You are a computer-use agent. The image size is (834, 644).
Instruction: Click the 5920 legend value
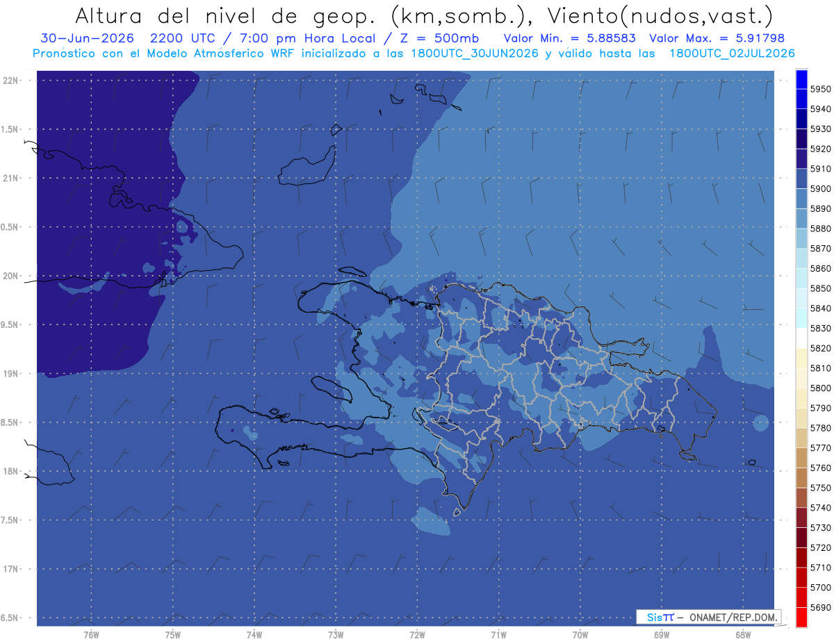click(820, 149)
